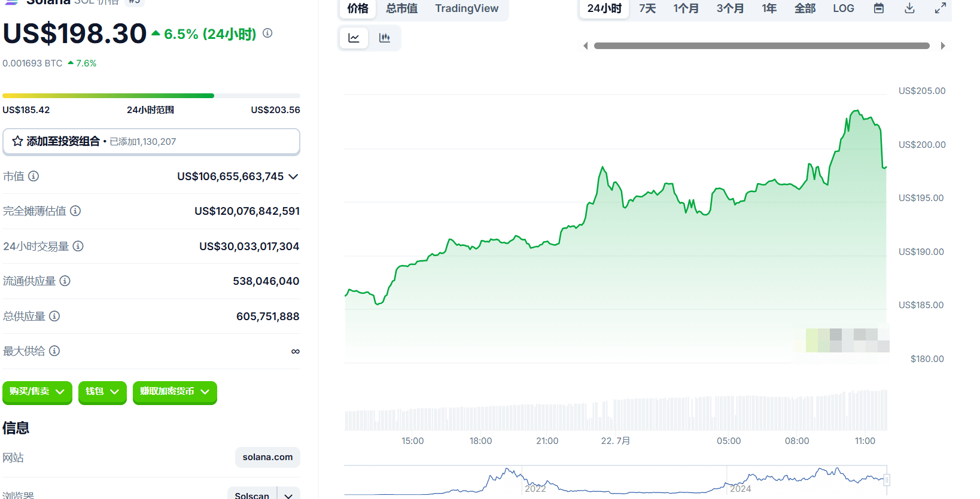
Task: Click the US$30,033,017,304 volume value
Action: point(249,247)
